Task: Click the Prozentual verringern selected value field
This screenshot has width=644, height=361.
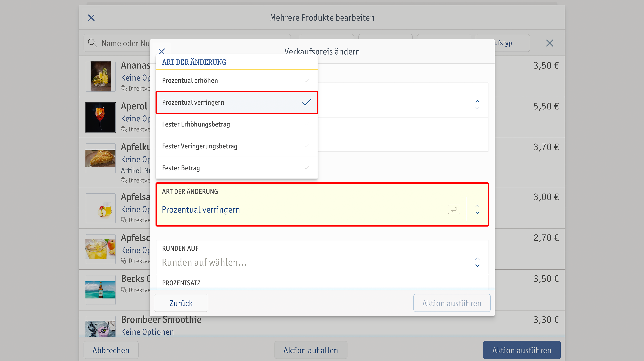Action: click(322, 204)
